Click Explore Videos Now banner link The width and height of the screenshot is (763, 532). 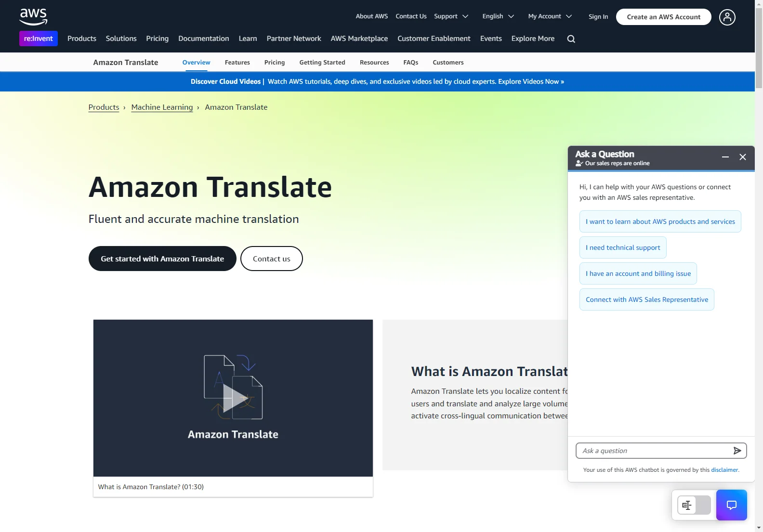[531, 81]
